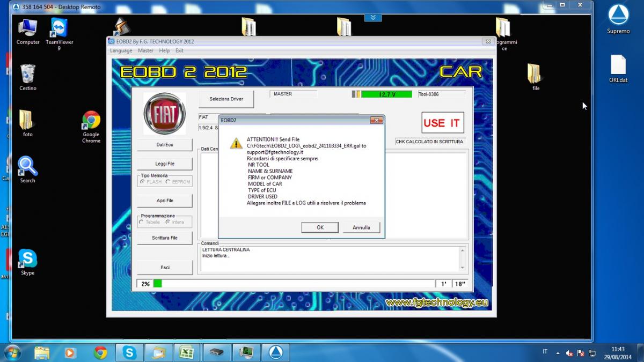Open the media player taskbar icon

coord(70,352)
